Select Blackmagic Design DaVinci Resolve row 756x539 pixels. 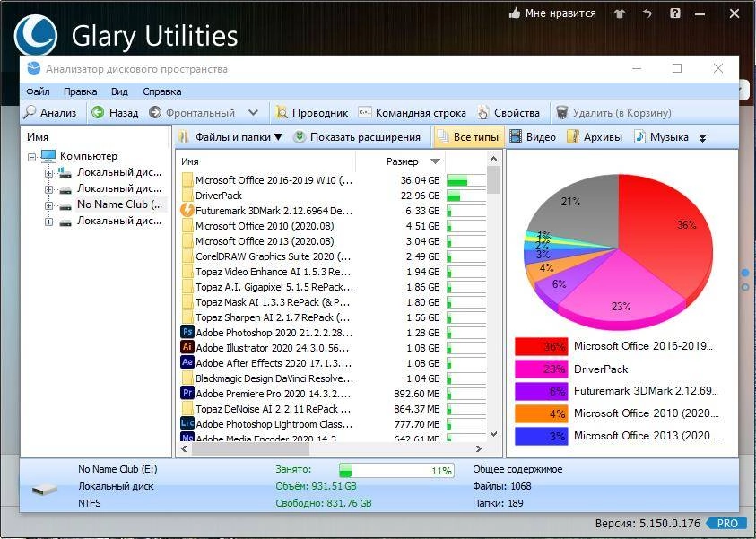333,378
